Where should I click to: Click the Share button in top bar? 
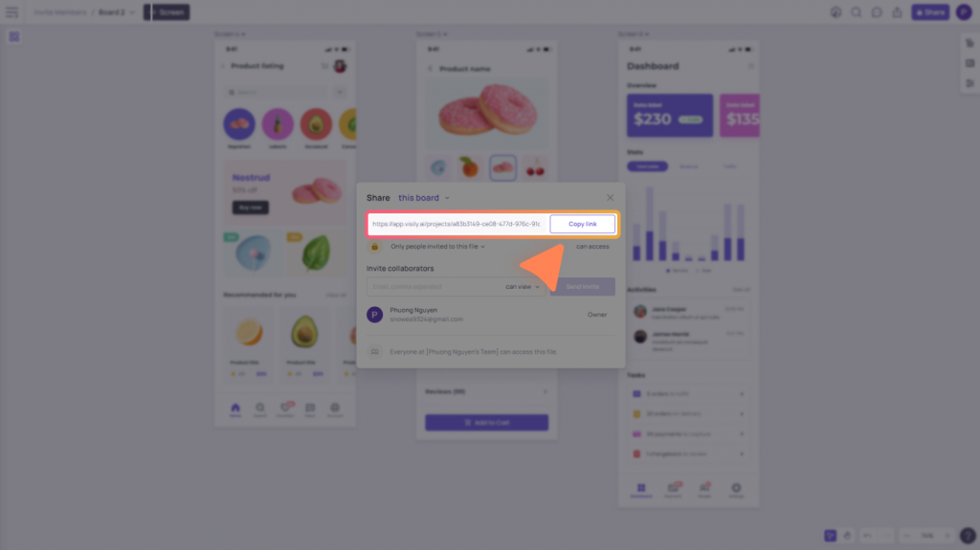[x=930, y=11]
